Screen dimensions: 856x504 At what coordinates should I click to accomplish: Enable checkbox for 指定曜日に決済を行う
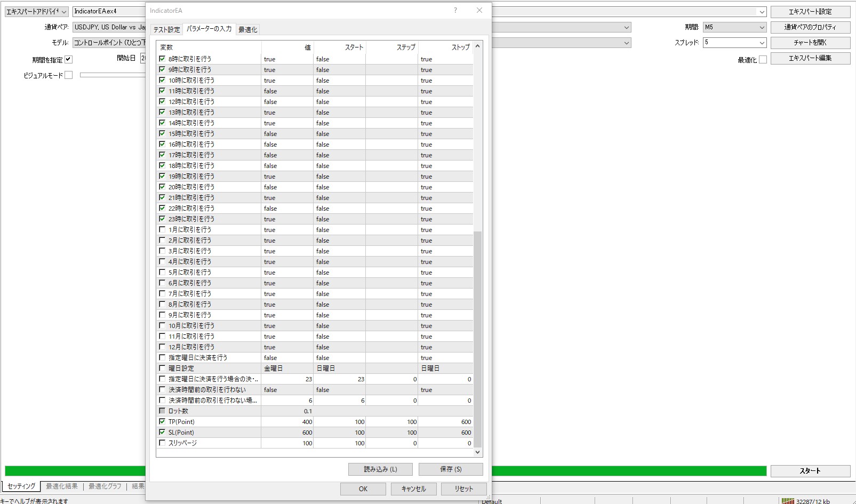(163, 357)
